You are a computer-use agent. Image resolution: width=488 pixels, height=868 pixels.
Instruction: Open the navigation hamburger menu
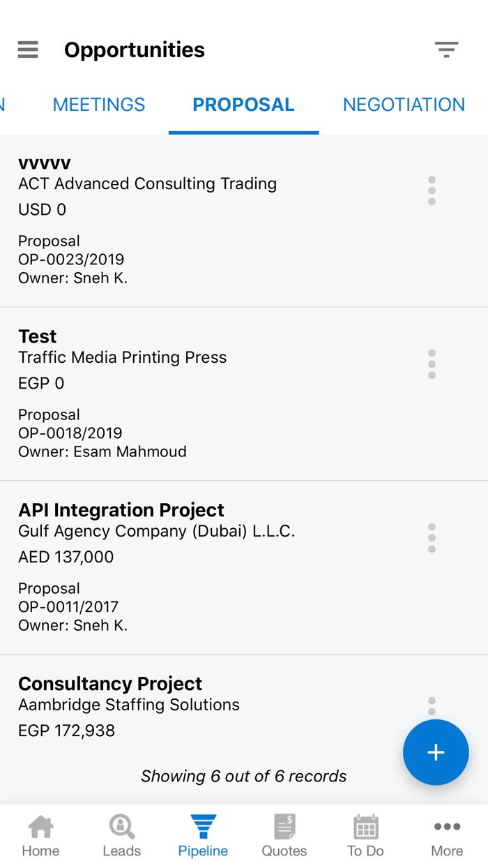(x=27, y=50)
